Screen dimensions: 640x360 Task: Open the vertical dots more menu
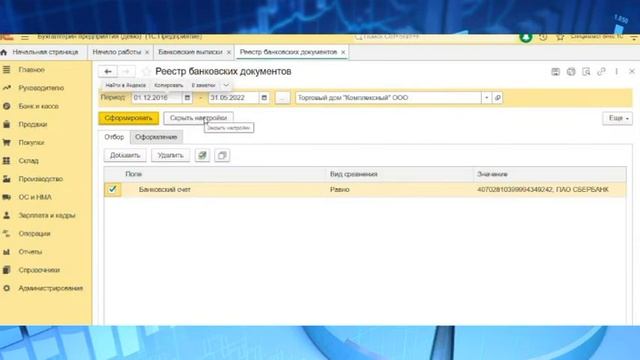click(617, 72)
